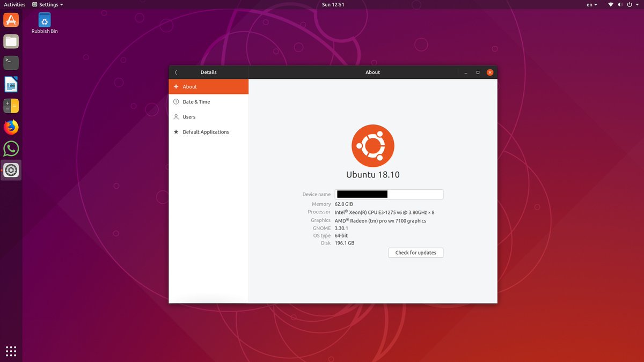The image size is (644, 362).
Task: Launch the Calculator from the dock
Action: pyautogui.click(x=11, y=106)
